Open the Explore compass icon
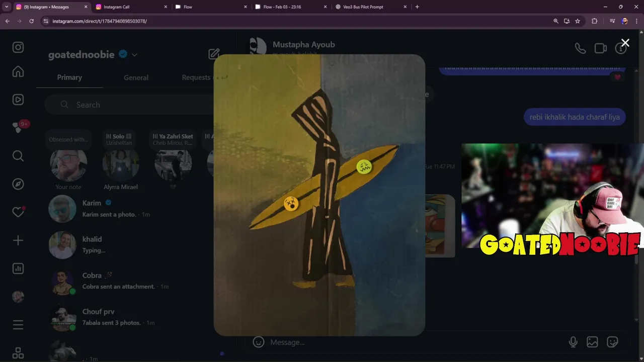The width and height of the screenshot is (644, 362). 18,184
